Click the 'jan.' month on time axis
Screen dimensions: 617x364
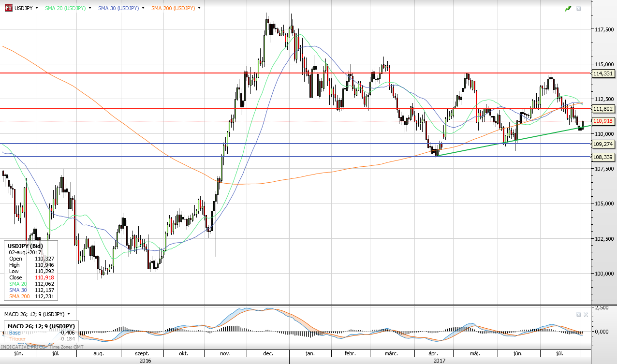coord(310,353)
